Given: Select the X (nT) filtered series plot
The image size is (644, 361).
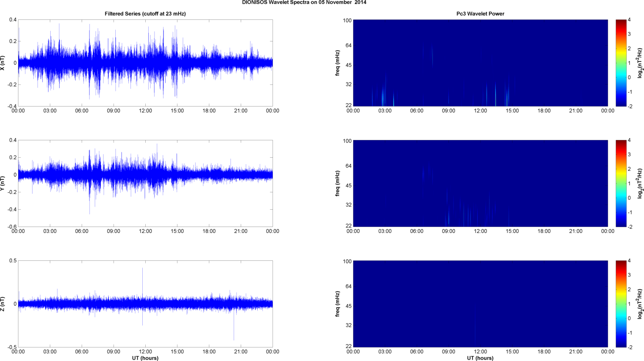Looking at the screenshot, I should (145, 63).
